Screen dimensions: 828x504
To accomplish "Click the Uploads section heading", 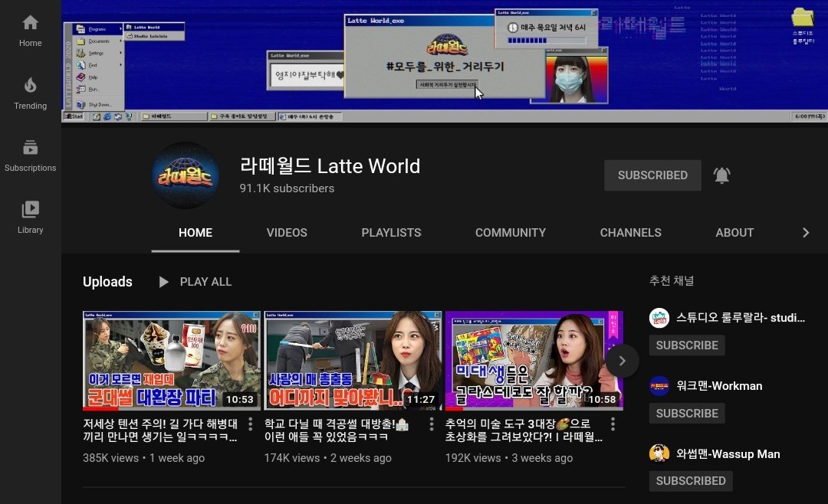I will click(x=108, y=282).
